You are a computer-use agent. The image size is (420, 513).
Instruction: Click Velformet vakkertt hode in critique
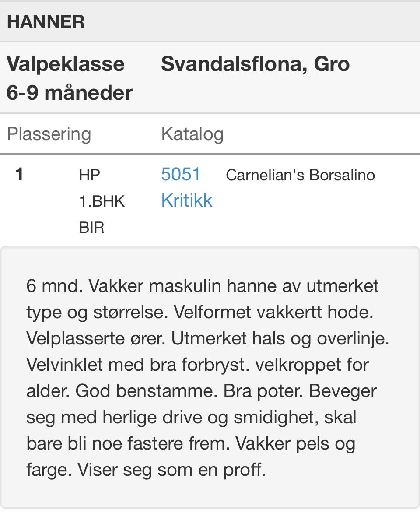point(274,313)
